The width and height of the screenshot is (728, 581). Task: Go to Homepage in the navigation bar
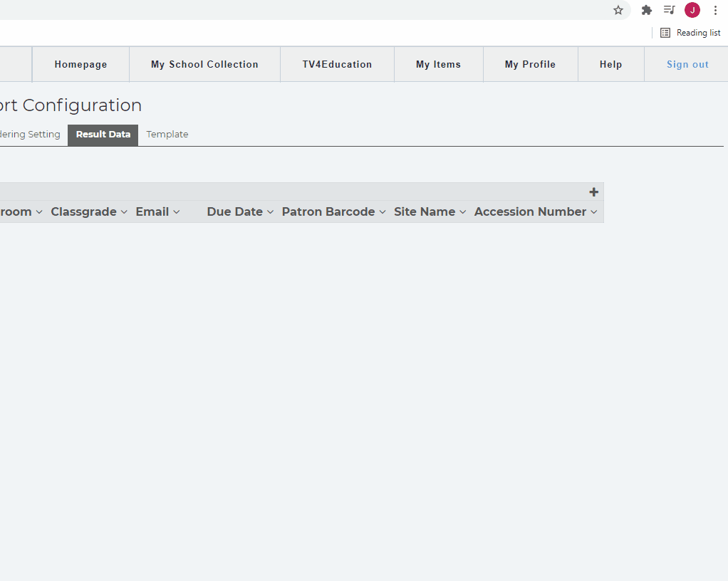point(80,65)
